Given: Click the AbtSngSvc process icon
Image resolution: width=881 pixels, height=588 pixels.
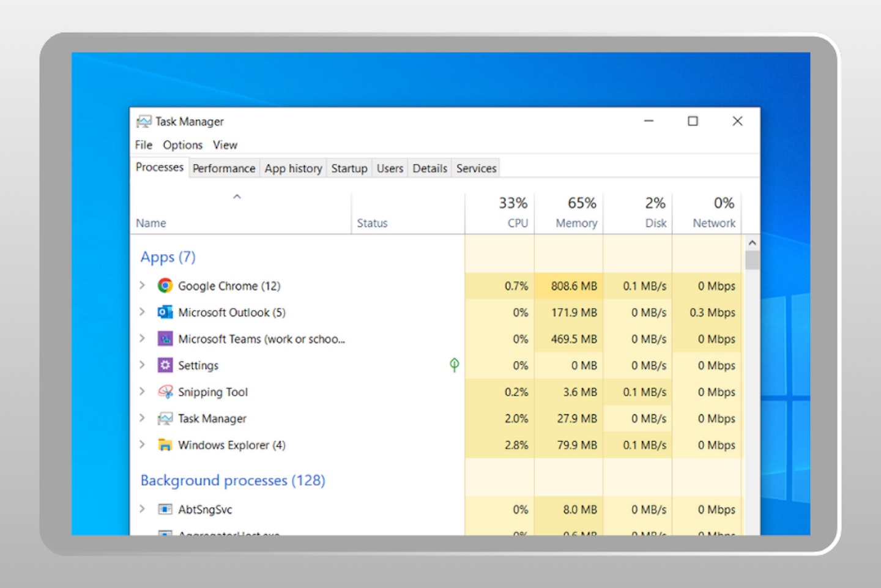Looking at the screenshot, I should pyautogui.click(x=165, y=509).
